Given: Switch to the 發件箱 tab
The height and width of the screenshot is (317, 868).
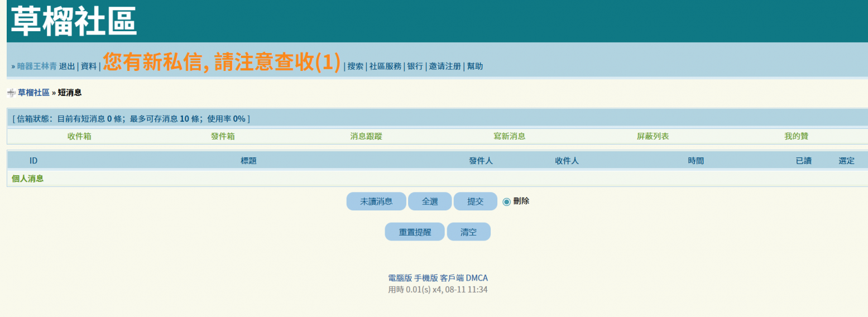Looking at the screenshot, I should (x=223, y=136).
